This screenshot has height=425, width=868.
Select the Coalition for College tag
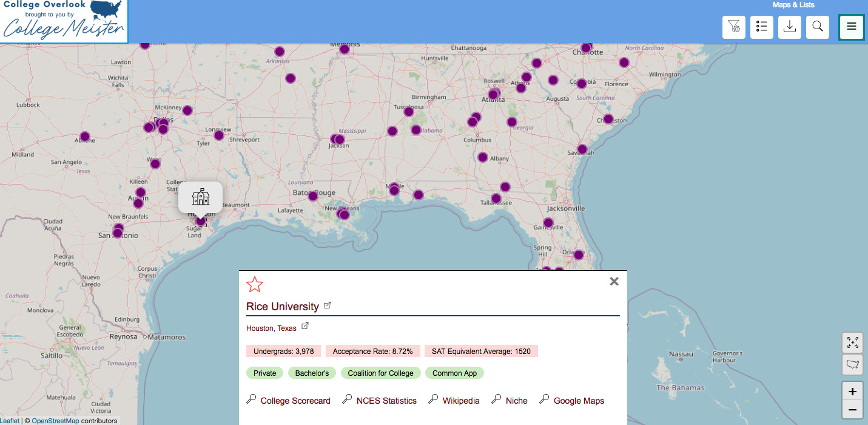380,373
